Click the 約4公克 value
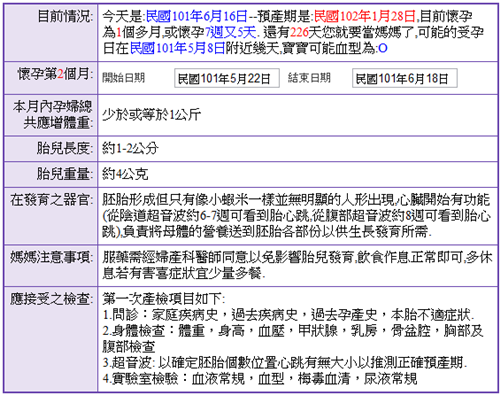Image resolution: width=500 pixels, height=395 pixels. [125, 174]
